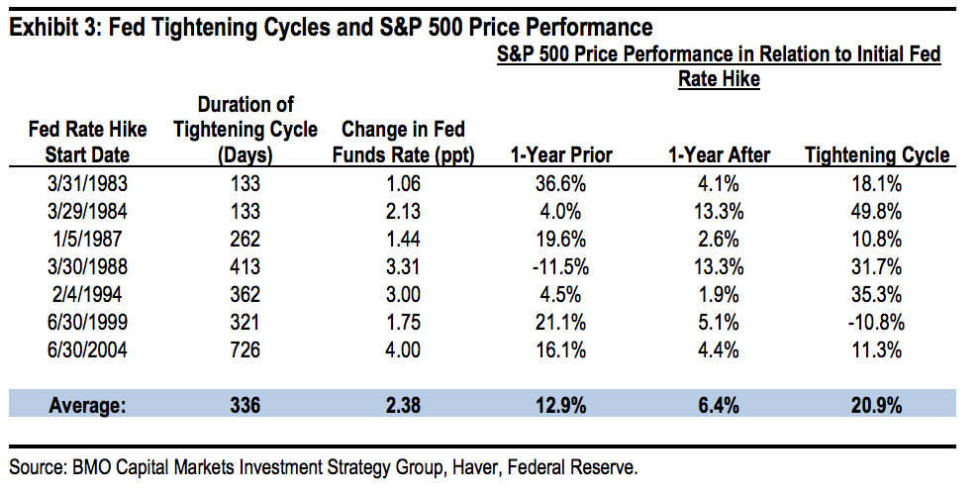Screen dimensions: 980x496
Task: Select the 'Average:' row label
Action: (88, 402)
